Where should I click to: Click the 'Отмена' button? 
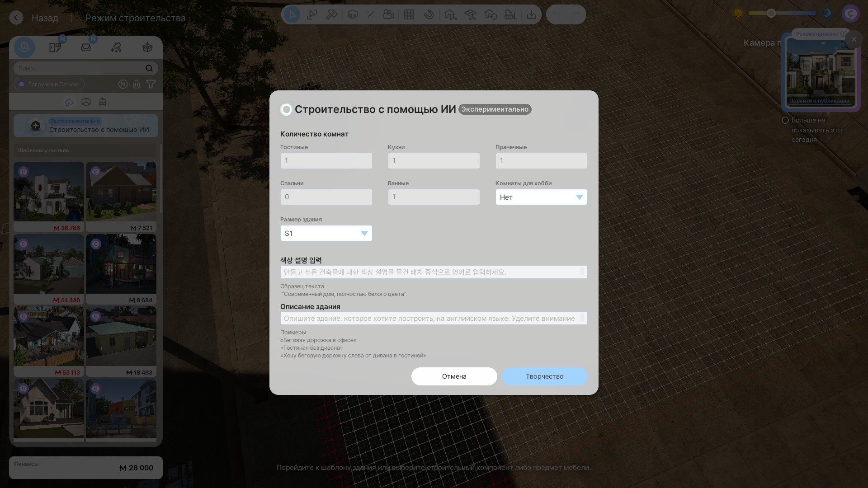tap(454, 376)
